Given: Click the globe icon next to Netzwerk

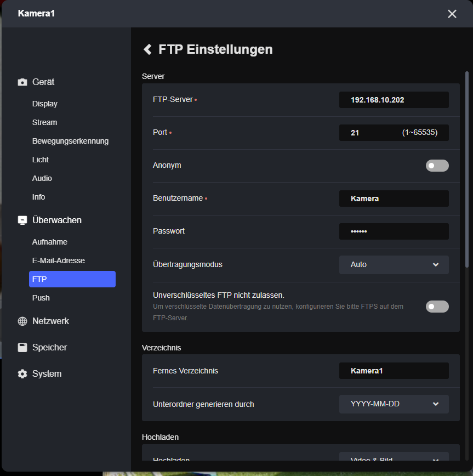Looking at the screenshot, I should tap(22, 321).
